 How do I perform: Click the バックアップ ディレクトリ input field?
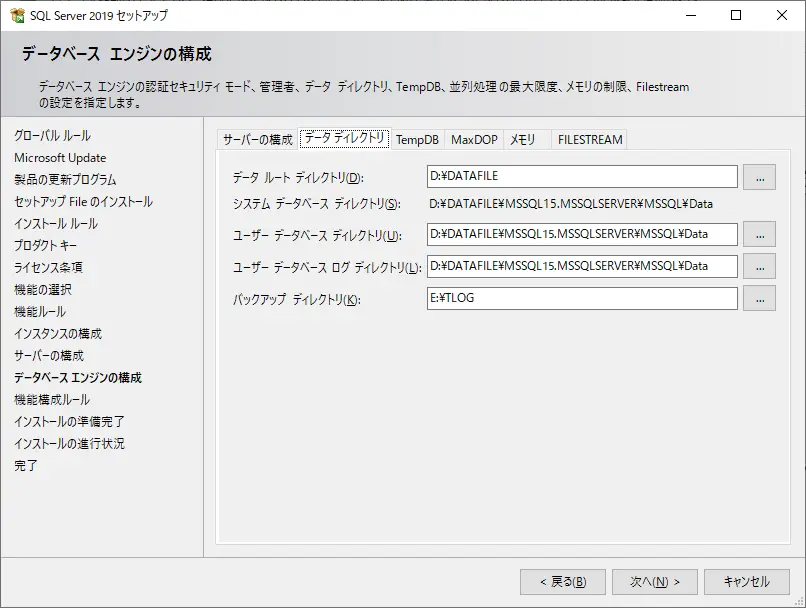(x=582, y=299)
